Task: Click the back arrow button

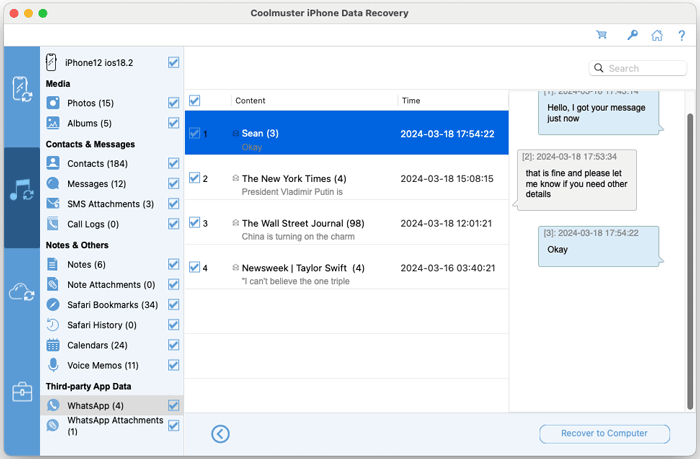Action: coord(221,433)
